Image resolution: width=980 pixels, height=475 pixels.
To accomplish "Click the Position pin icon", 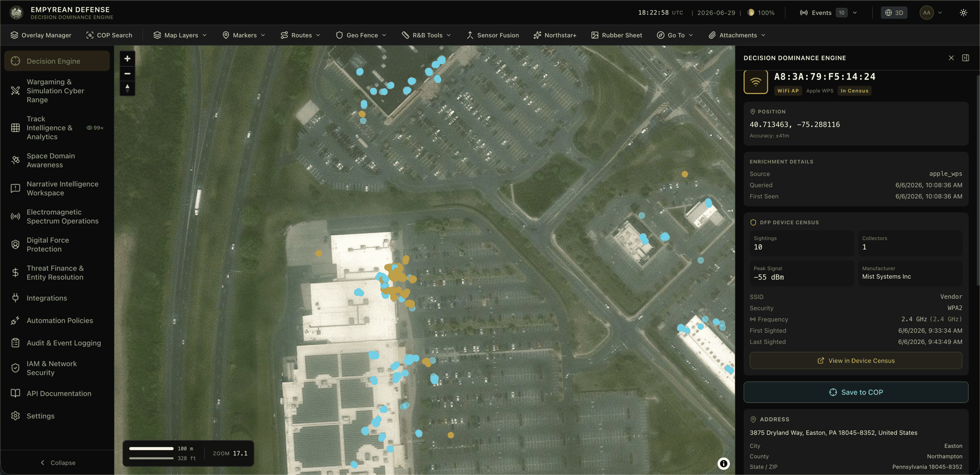I will 753,112.
